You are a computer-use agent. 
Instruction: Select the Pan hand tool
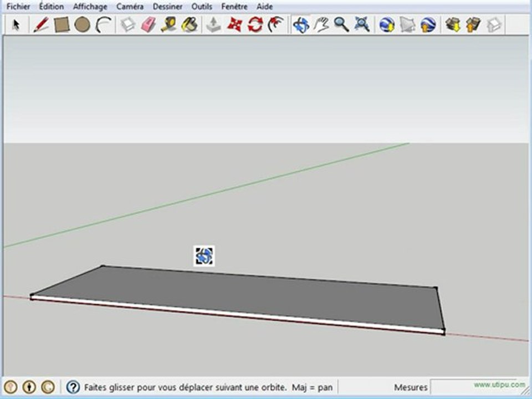(x=321, y=25)
